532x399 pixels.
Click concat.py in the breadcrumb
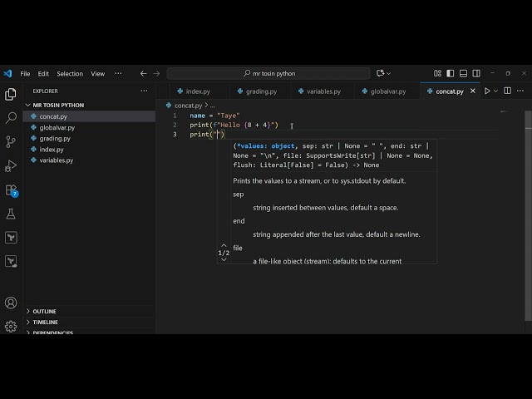[188, 106]
